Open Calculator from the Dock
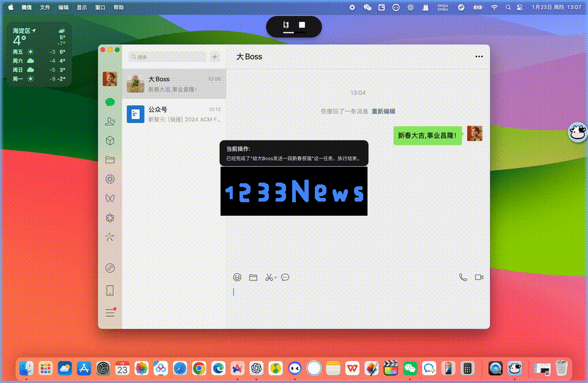Image resolution: width=588 pixels, height=383 pixels. (x=467, y=368)
